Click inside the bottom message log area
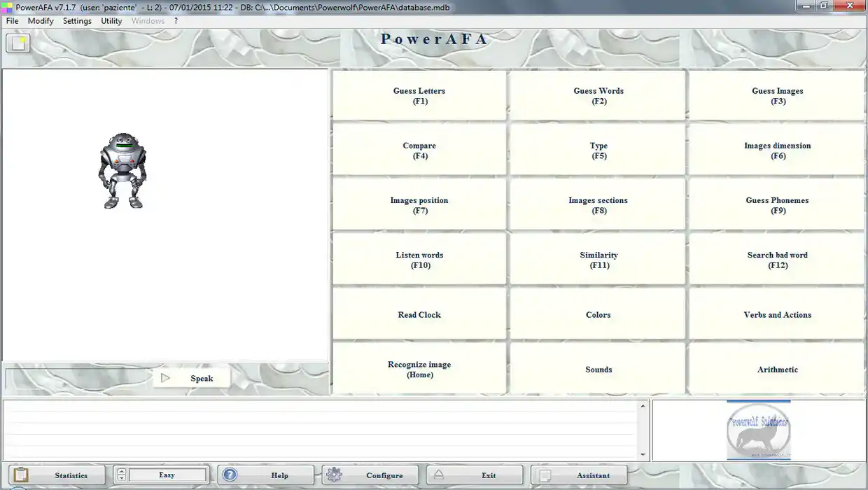The image size is (868, 490). 321,430
